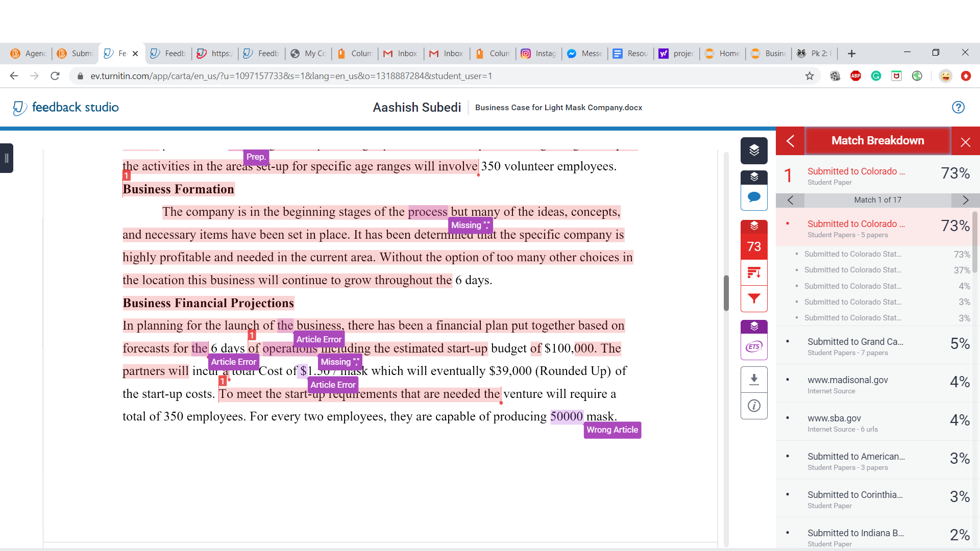Click the Missing comma tag near process
Viewport: 980px width, 551px height.
[x=470, y=225]
